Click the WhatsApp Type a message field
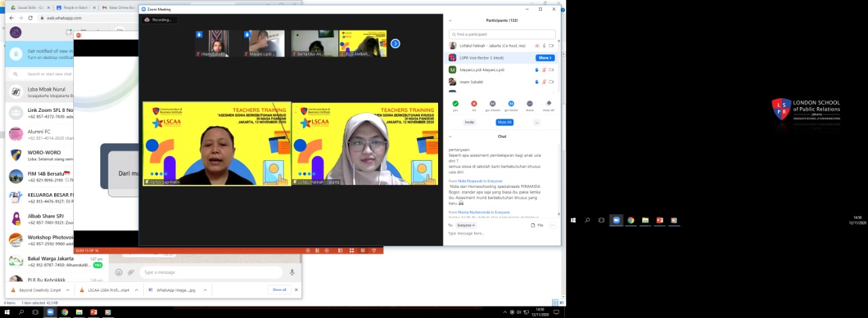 pyautogui.click(x=211, y=273)
